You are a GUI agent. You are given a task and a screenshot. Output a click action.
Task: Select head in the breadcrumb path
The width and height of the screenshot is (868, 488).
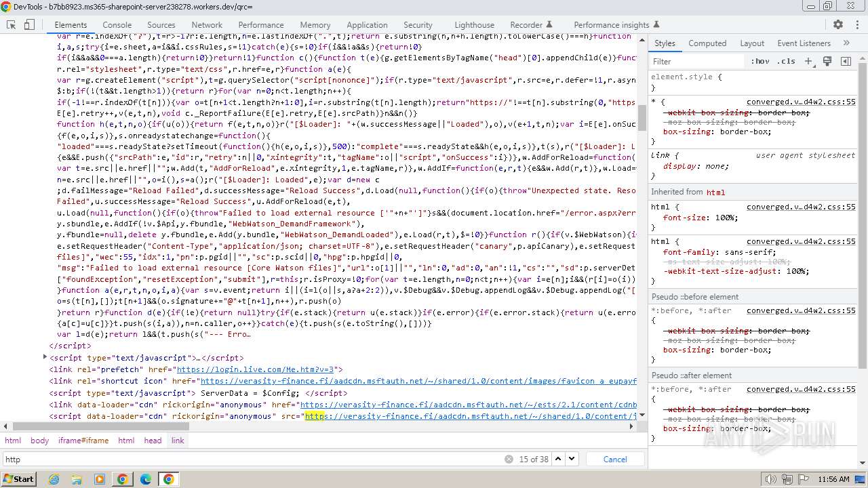(153, 440)
